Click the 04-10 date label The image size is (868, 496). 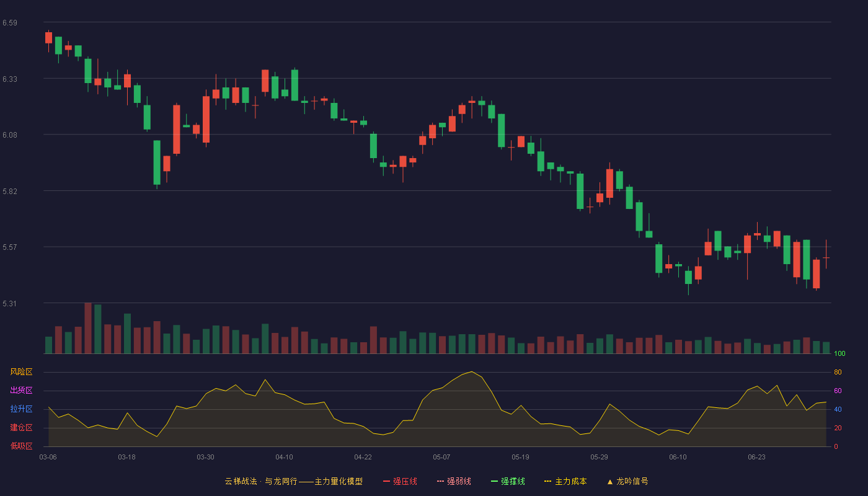point(284,457)
